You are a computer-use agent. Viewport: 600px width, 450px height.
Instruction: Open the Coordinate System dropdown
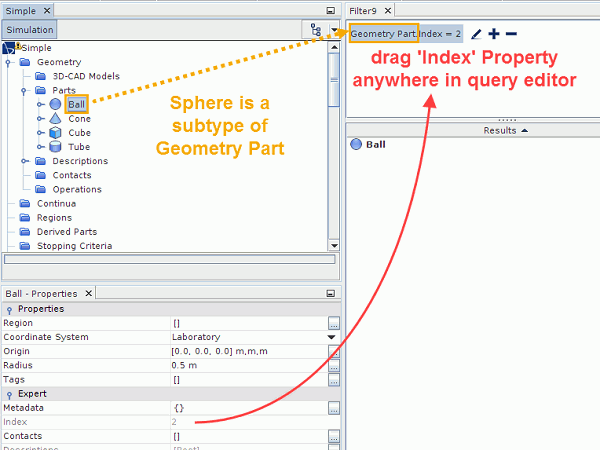333,337
